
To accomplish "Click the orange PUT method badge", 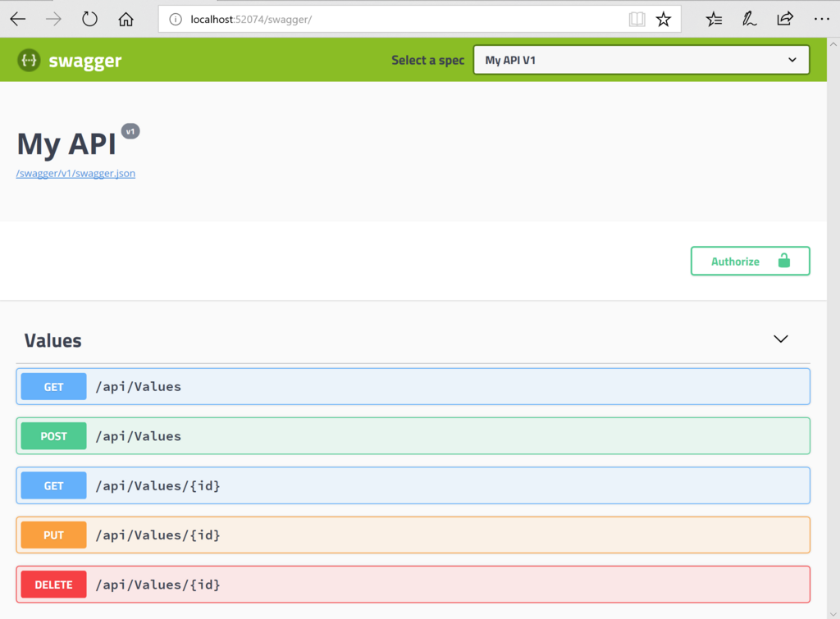I will [53, 535].
